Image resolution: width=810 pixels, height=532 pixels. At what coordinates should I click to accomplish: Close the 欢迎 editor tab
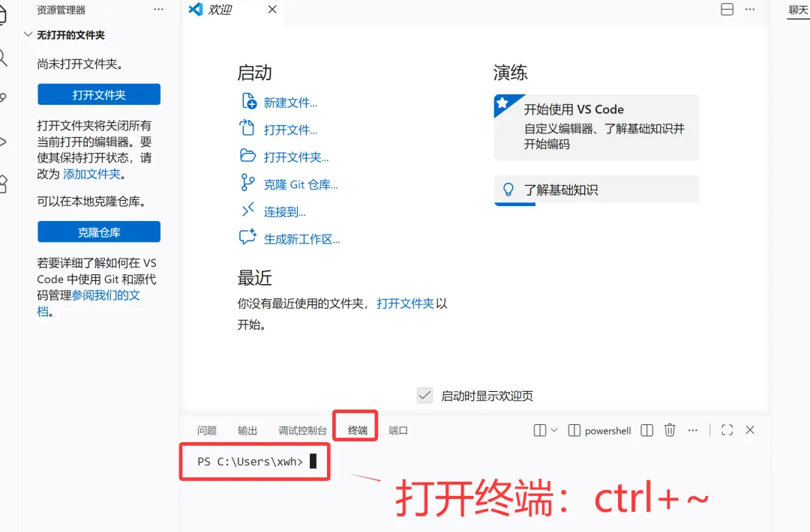click(272, 9)
